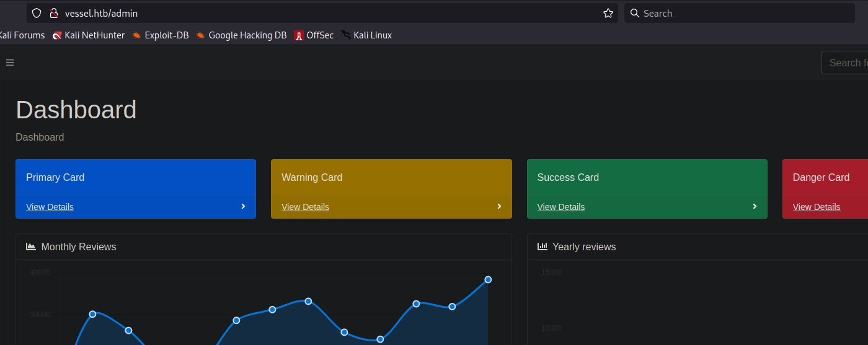Click the highest data point on Monthly chart
Viewport: 868px width, 345px height.
(488, 279)
